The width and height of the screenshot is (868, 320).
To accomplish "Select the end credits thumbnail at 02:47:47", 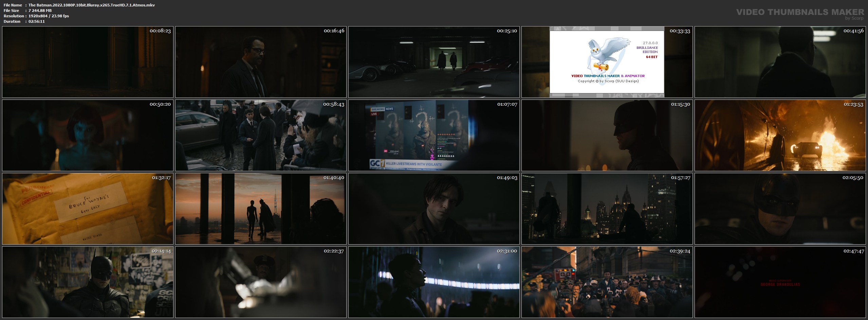I will point(780,282).
